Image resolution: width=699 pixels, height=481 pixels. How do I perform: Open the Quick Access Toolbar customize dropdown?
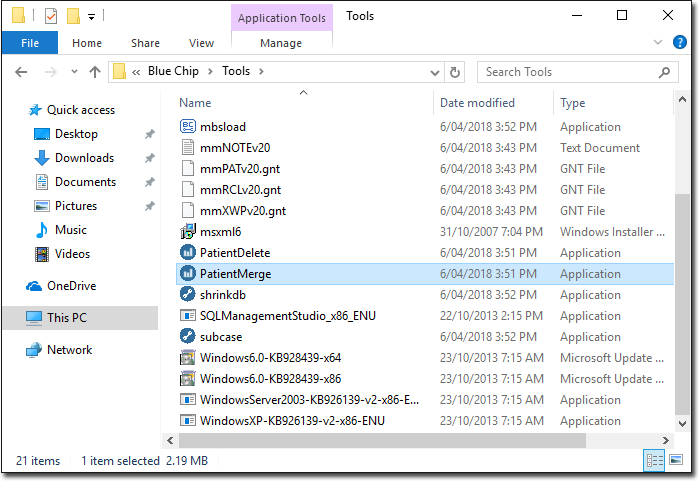click(92, 16)
